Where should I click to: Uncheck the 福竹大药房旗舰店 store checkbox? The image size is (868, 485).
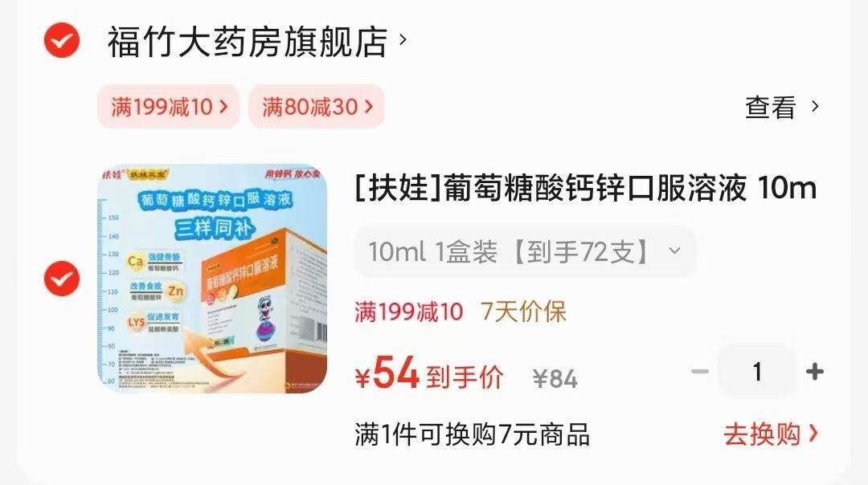click(x=61, y=40)
